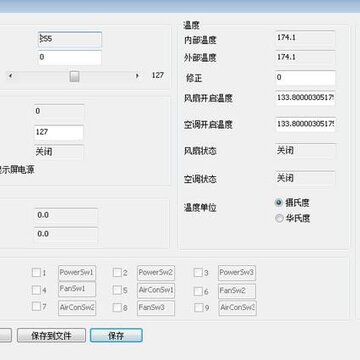Click the slider thumb at 127
The height and width of the screenshot is (360, 360).
coord(74,76)
